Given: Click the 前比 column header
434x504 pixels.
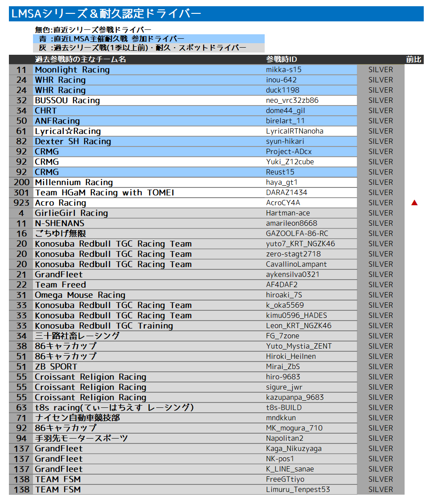Looking at the screenshot, I should click(413, 60).
